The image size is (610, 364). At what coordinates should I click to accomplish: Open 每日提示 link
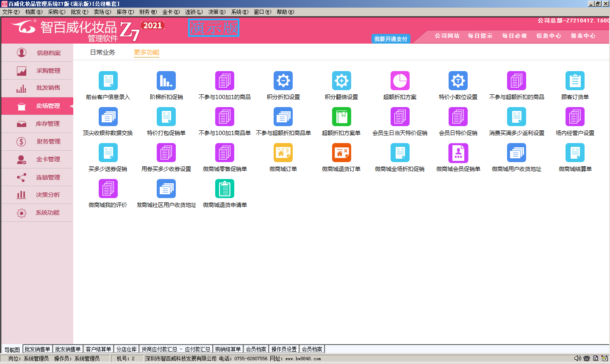point(480,36)
